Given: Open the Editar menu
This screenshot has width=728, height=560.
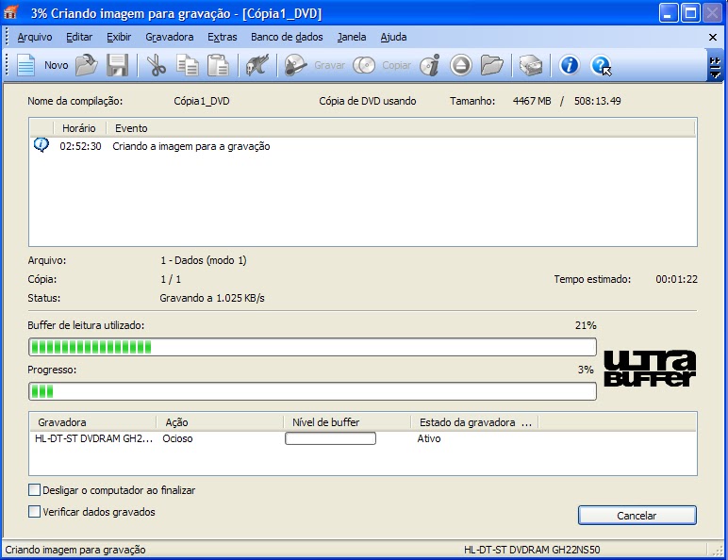Looking at the screenshot, I should (x=79, y=37).
